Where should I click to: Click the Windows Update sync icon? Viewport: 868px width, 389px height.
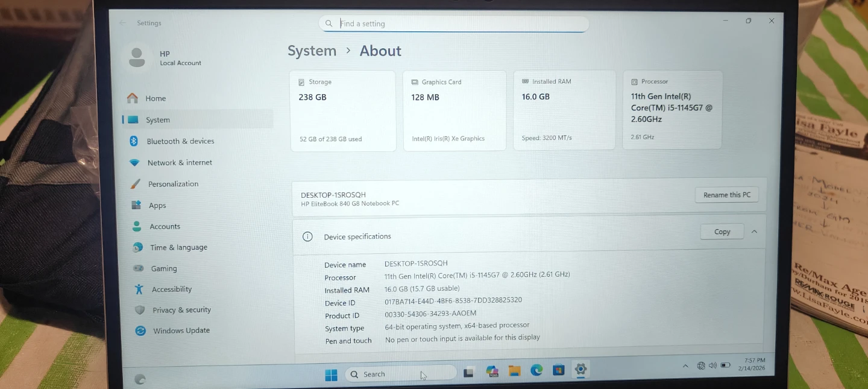click(140, 330)
